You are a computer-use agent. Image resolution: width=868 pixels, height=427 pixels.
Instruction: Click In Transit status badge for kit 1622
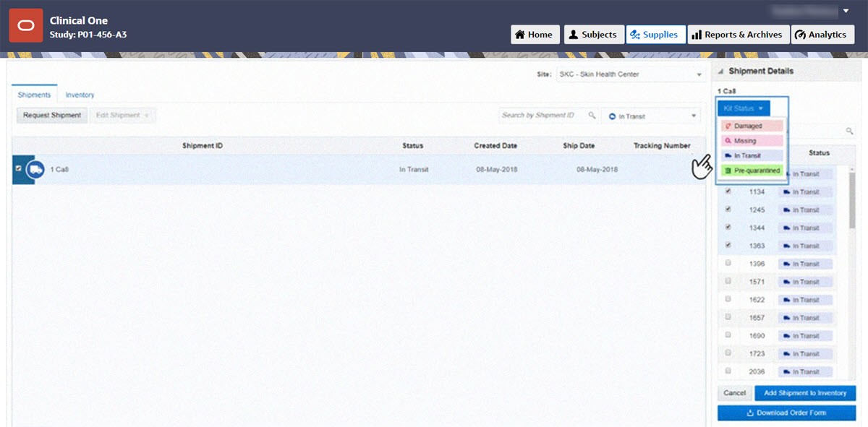805,300
